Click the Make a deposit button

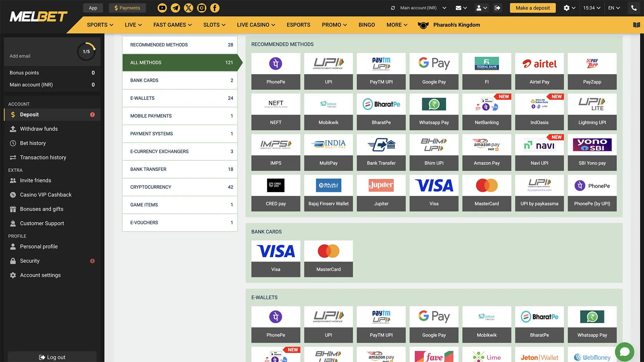533,8
